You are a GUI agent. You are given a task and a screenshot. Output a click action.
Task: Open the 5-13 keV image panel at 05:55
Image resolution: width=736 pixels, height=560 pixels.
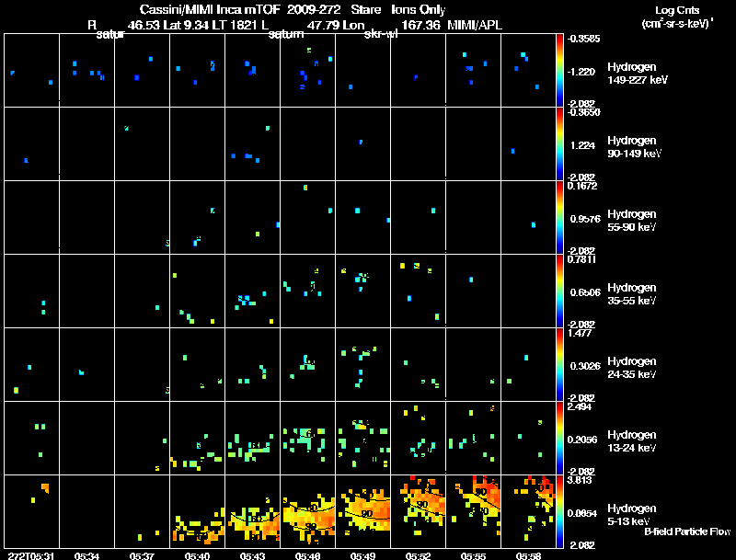pos(473,511)
